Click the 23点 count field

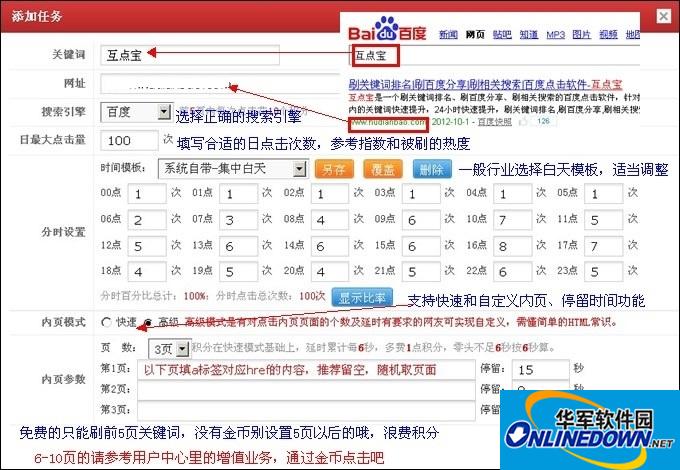604,272
